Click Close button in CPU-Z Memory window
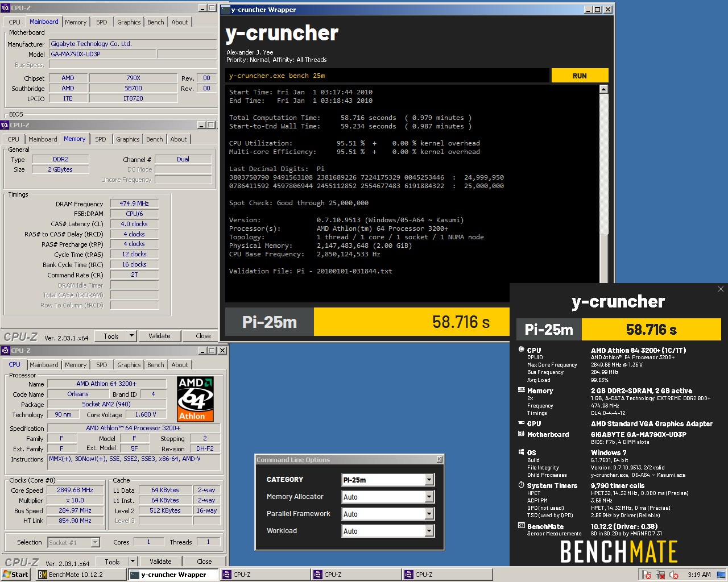The width and height of the screenshot is (728, 582). click(203, 336)
